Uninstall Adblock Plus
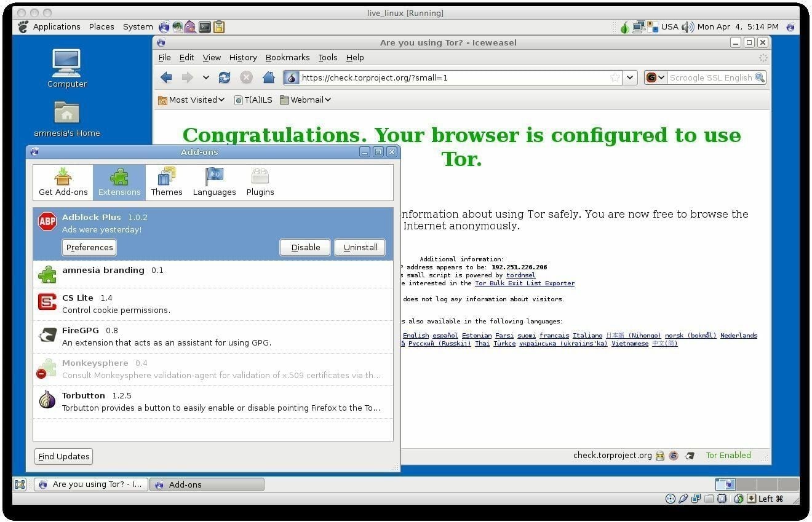Image resolution: width=812 pixels, height=522 pixels. click(360, 247)
